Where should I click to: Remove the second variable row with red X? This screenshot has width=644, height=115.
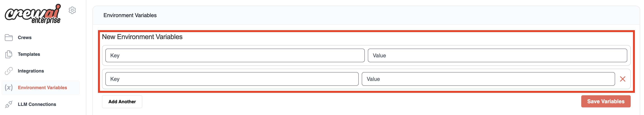(623, 79)
